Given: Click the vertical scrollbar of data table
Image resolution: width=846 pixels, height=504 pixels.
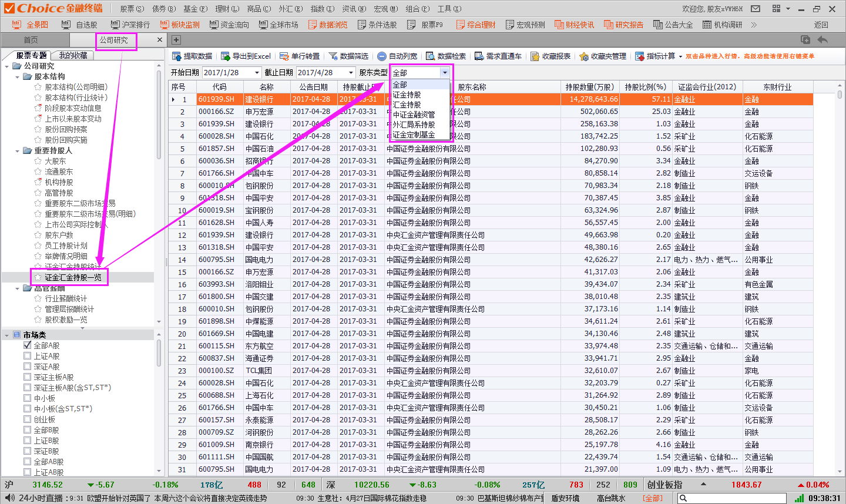Looking at the screenshot, I should pyautogui.click(x=840, y=282).
